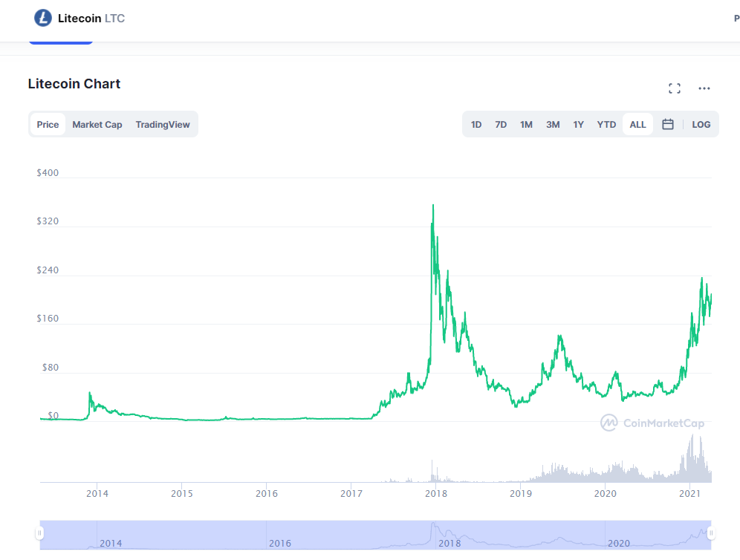Set chart range to YTD
The width and height of the screenshot is (740, 560).
point(606,125)
